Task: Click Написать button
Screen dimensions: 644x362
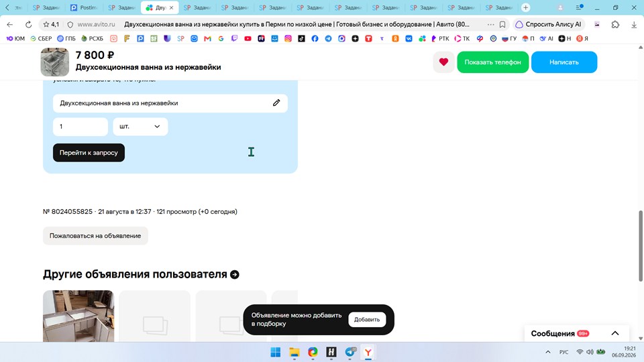Action: point(564,62)
